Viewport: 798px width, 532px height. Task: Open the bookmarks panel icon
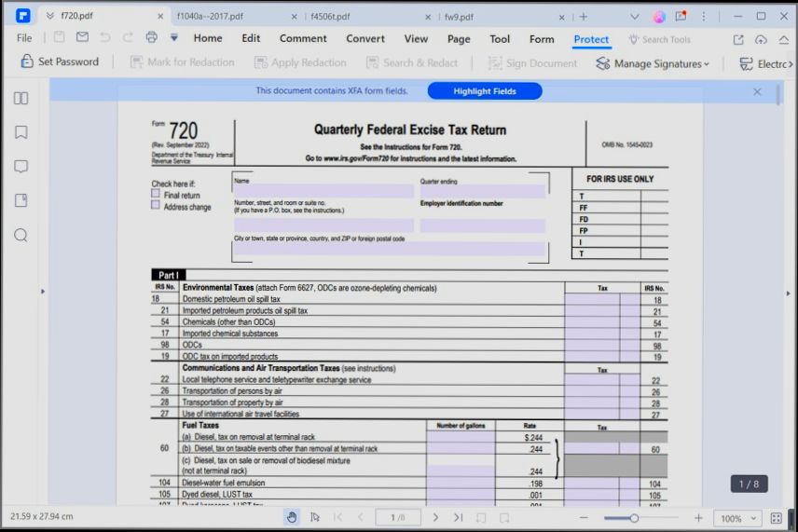pos(21,132)
